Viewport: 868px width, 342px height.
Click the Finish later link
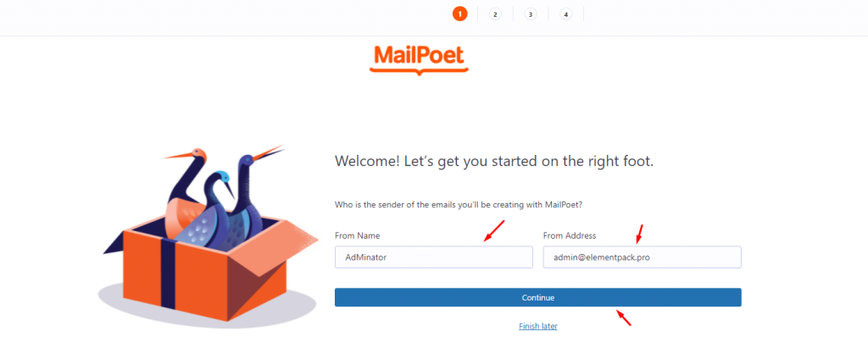(538, 326)
